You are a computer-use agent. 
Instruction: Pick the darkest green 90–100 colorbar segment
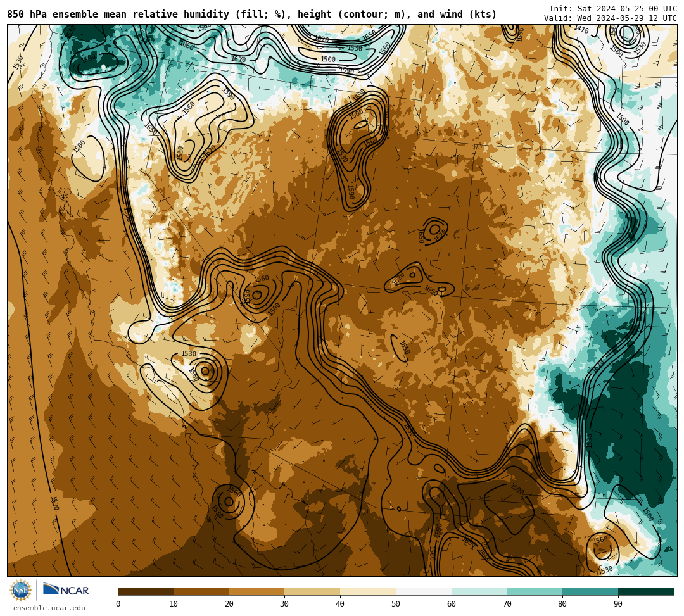[x=646, y=591]
